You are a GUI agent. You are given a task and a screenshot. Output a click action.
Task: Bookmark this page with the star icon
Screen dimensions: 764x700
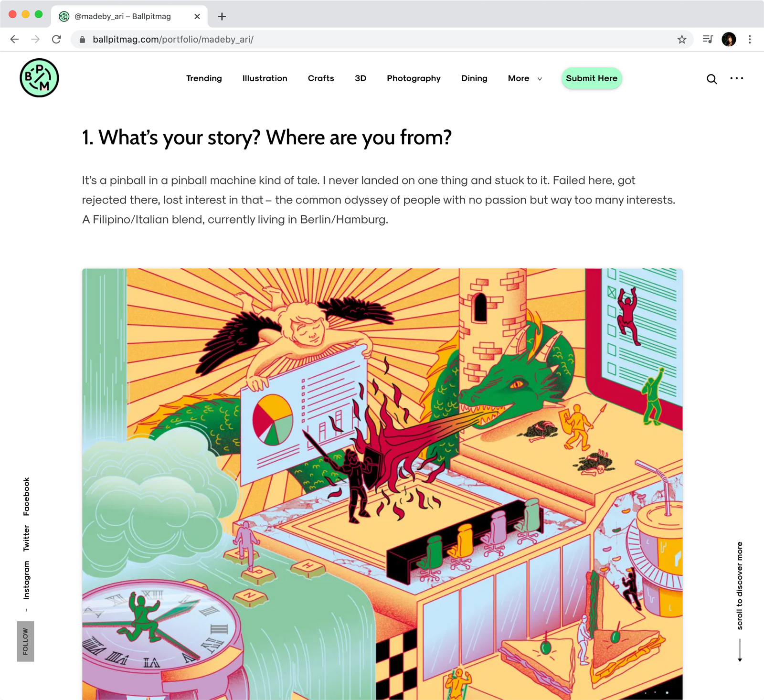click(681, 39)
